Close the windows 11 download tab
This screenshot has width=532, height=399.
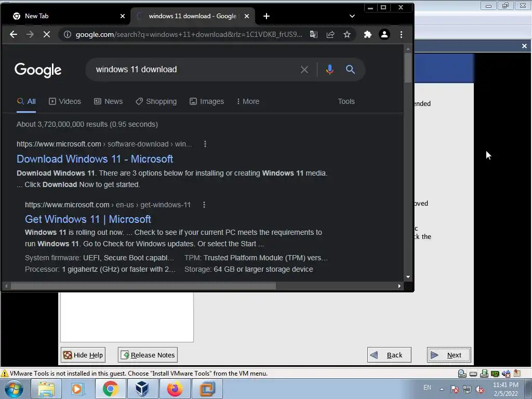(x=247, y=16)
